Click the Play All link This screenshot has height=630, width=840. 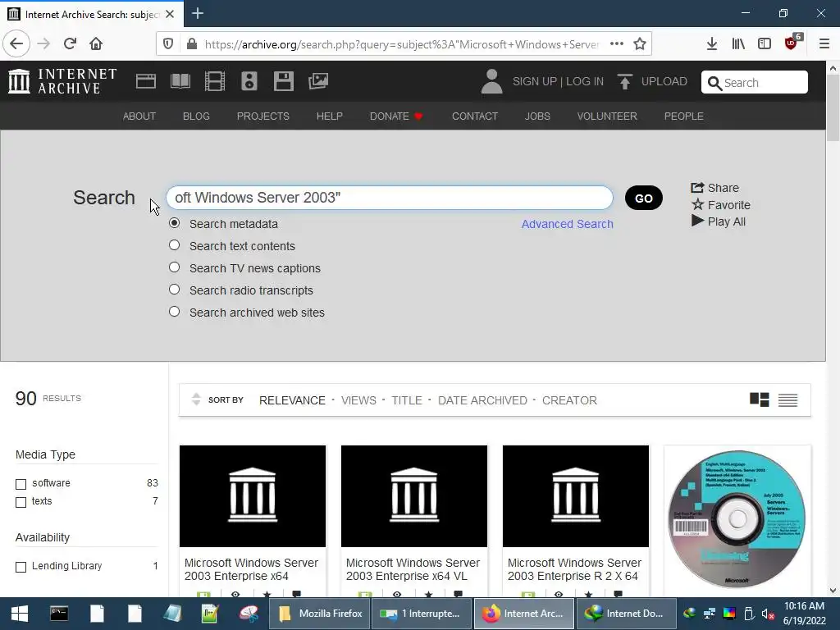719,221
